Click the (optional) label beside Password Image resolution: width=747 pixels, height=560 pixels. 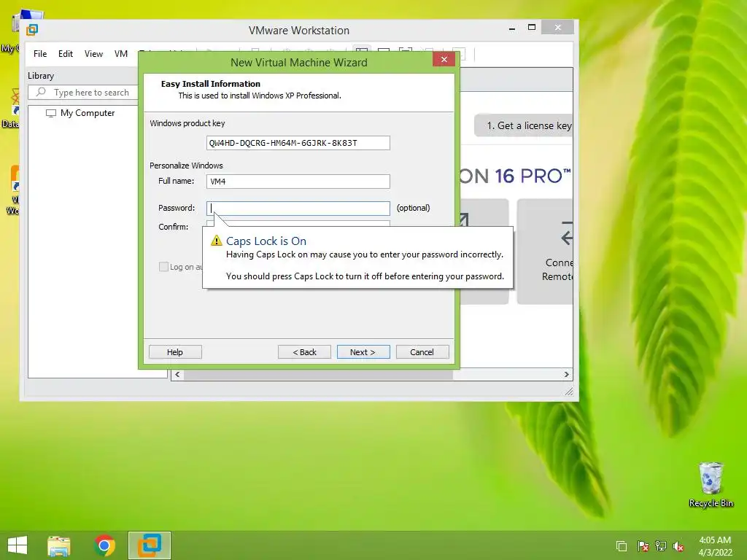[413, 208]
